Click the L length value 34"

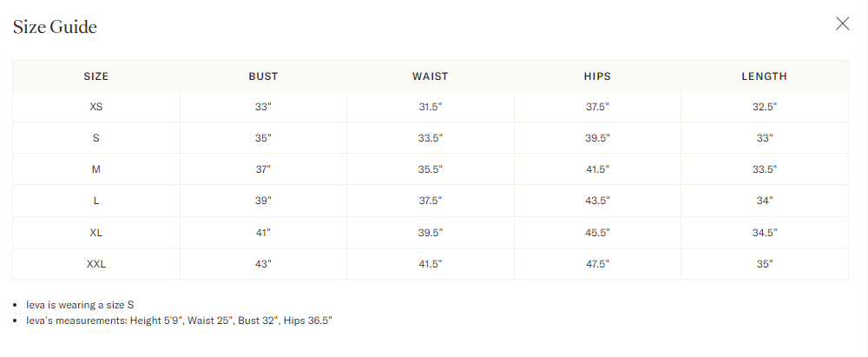(x=765, y=201)
